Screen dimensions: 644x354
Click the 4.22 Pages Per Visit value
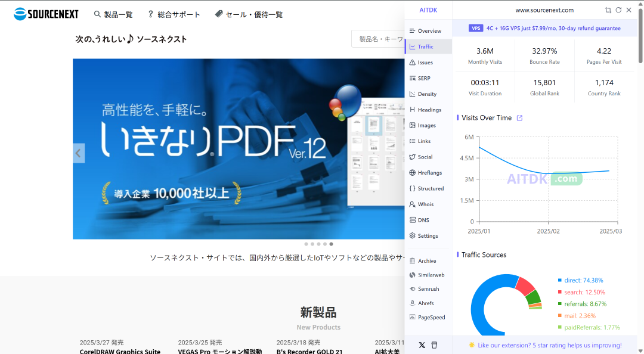point(604,51)
